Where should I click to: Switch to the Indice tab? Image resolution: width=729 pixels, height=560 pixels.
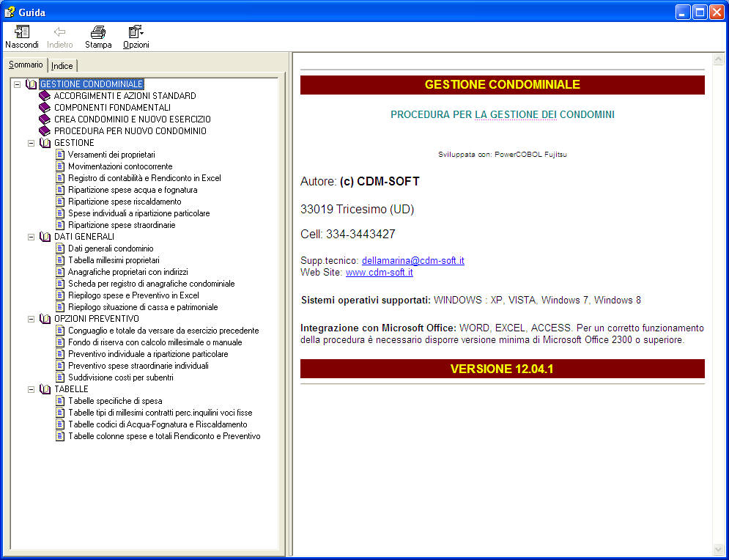tap(62, 66)
